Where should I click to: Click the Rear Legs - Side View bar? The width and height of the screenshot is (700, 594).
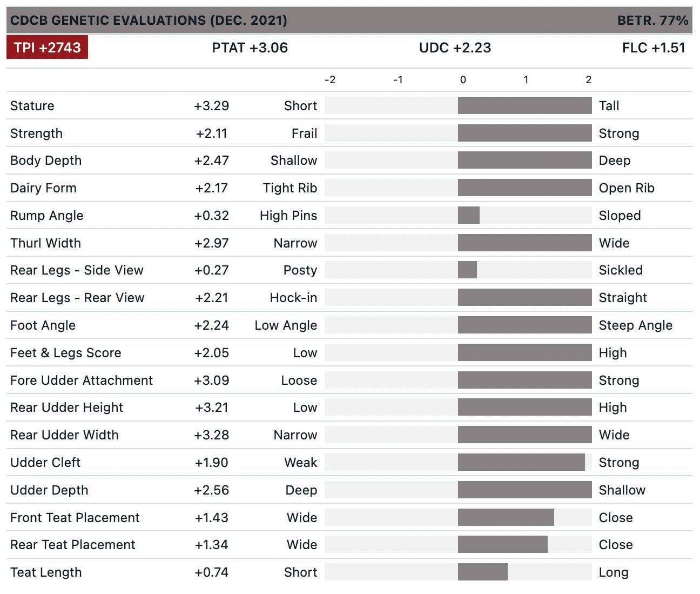click(x=467, y=270)
